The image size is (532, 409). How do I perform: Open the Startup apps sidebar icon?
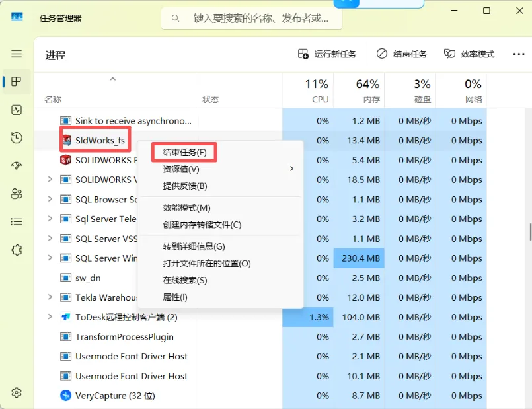17,165
